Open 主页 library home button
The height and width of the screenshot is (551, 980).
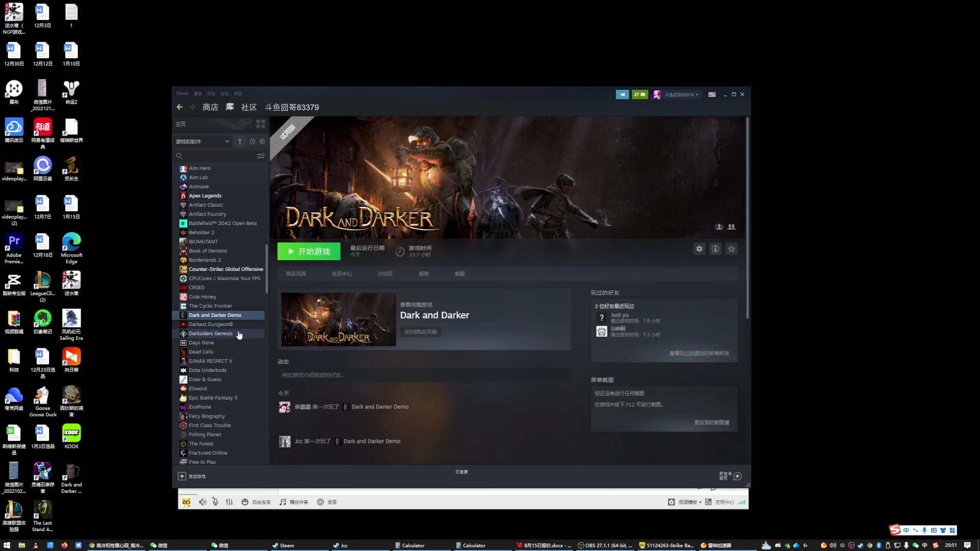[x=213, y=124]
